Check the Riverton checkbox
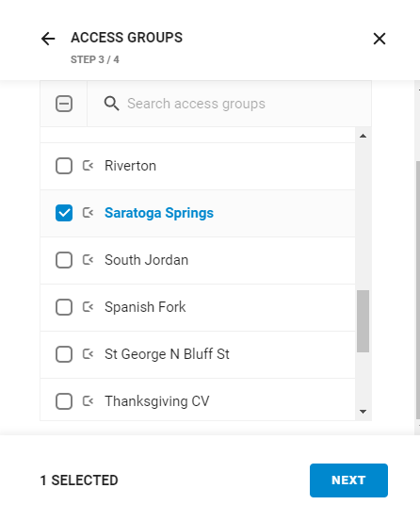 point(64,166)
